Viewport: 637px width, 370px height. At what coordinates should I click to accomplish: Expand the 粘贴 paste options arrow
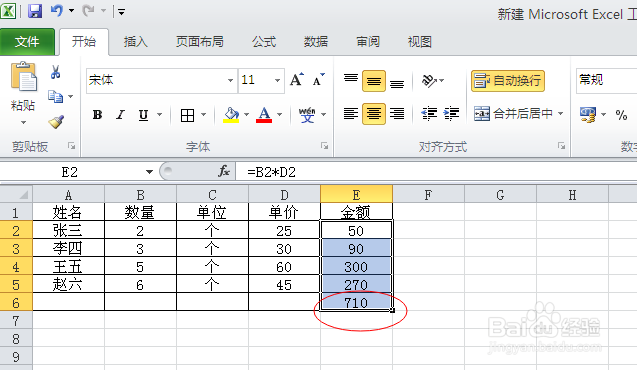23,122
